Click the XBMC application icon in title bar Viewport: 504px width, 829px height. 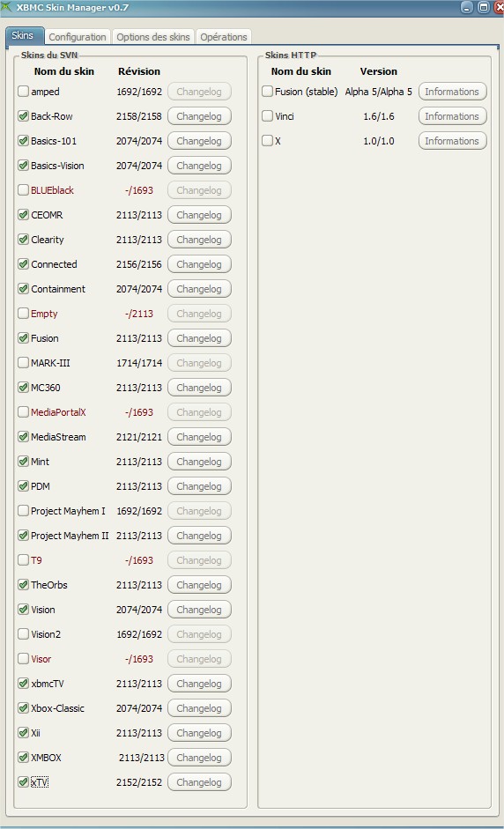tap(6, 7)
